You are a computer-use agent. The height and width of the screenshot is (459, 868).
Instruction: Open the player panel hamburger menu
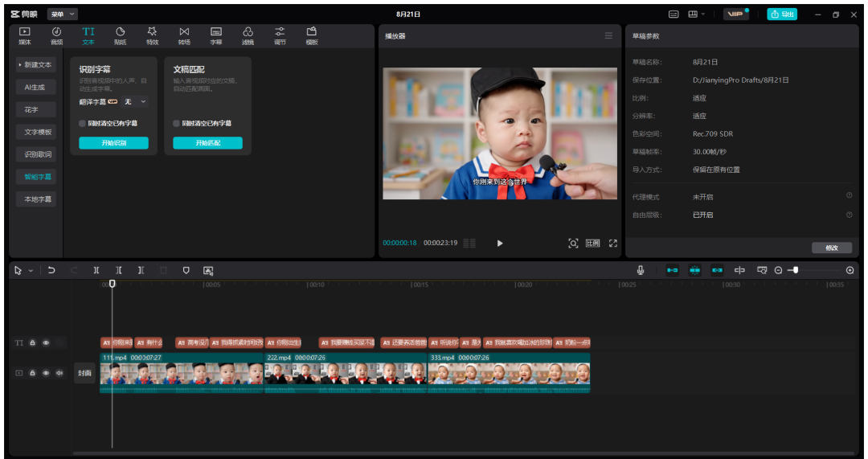click(608, 35)
